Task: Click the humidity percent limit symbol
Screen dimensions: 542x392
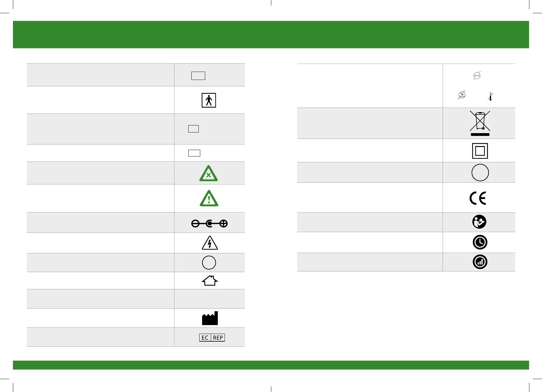Action: [x=462, y=95]
